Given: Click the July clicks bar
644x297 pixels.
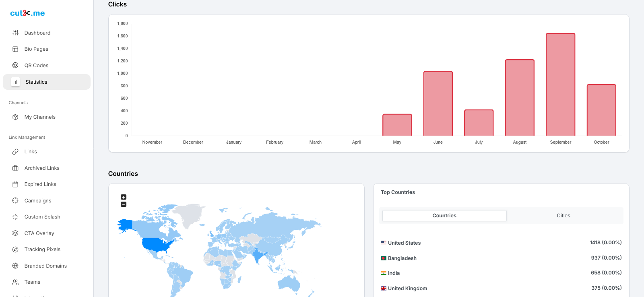Looking at the screenshot, I should pos(479,123).
